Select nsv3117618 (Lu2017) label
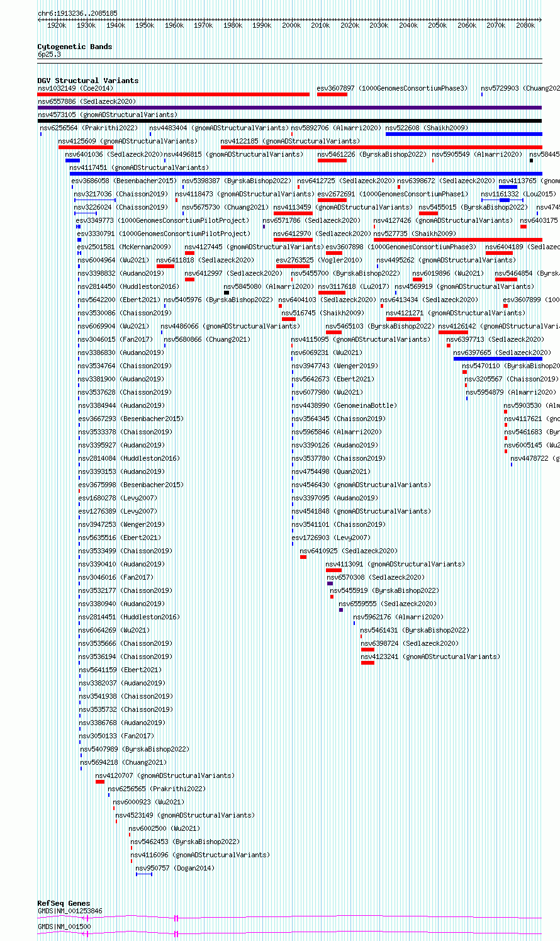560x941 pixels. coord(353,286)
